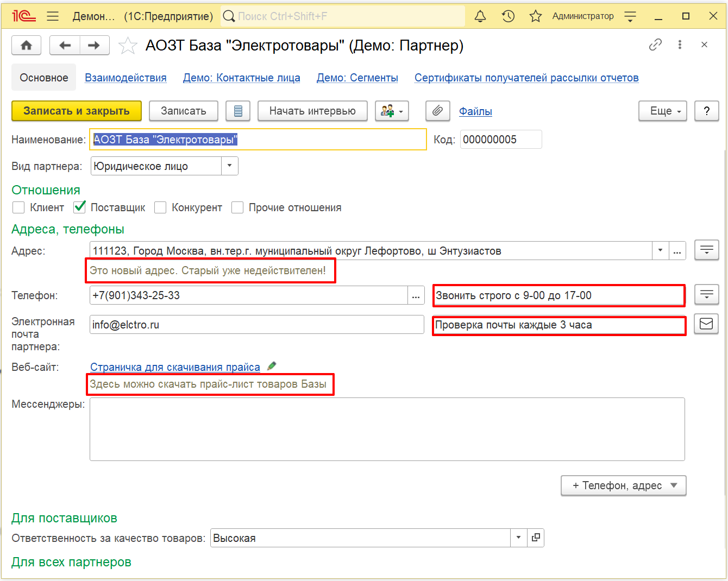Image resolution: width=728 pixels, height=581 pixels.
Task: Open phone entry form ellipsis button
Action: pyautogui.click(x=416, y=295)
